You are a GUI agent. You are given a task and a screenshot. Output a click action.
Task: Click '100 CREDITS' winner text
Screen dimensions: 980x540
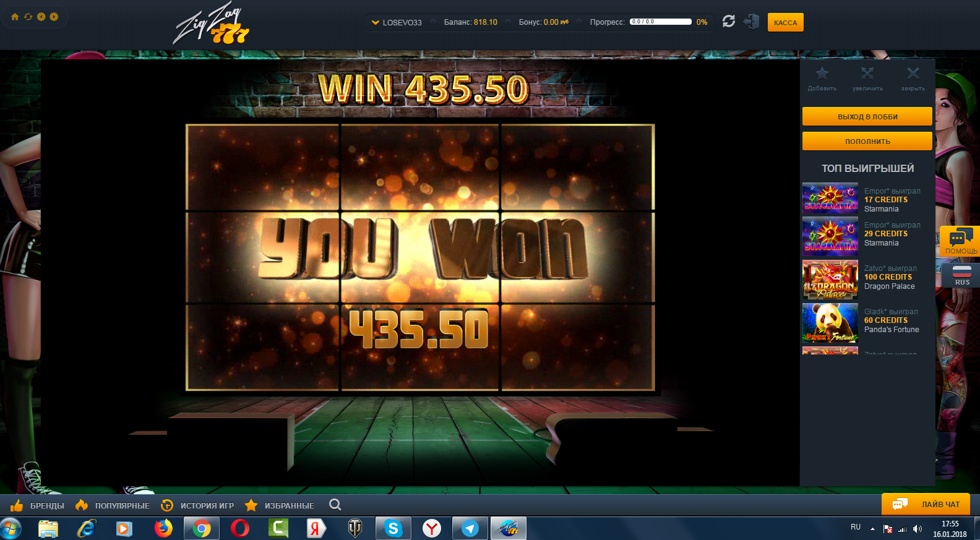point(888,277)
